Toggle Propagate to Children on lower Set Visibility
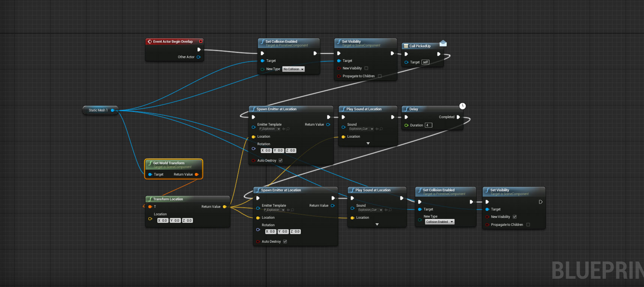644x287 pixels. (528, 225)
